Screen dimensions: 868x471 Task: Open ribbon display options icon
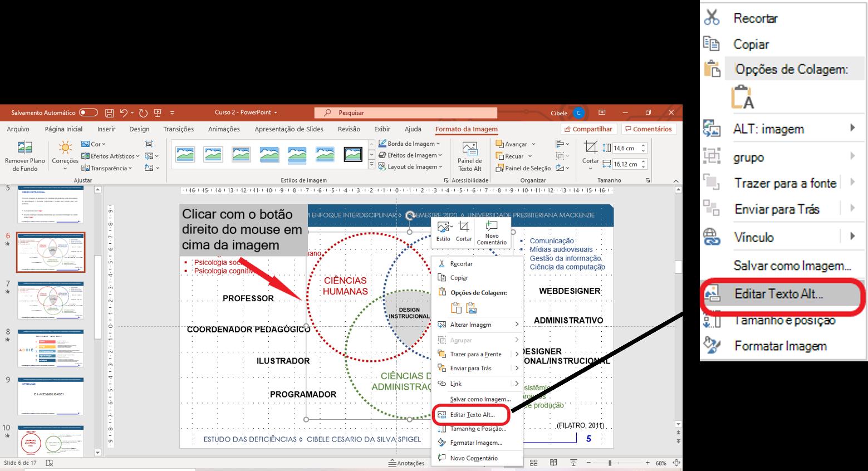(602, 113)
